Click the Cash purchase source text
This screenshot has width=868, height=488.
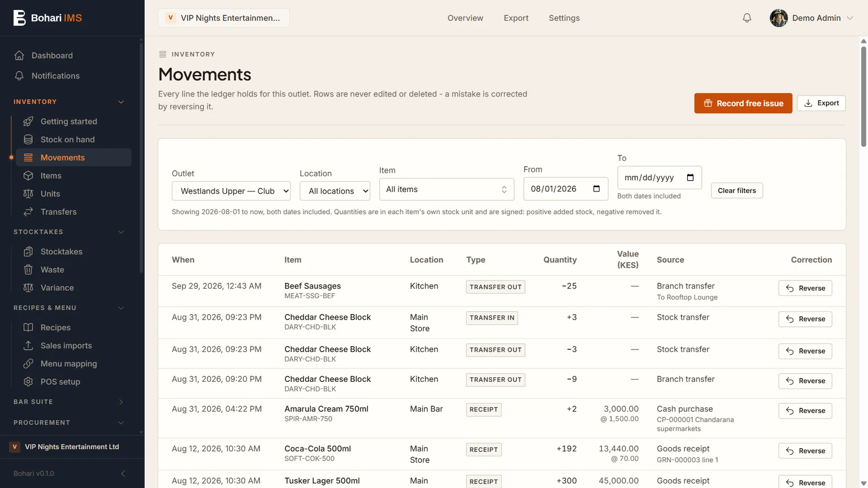[x=685, y=409]
